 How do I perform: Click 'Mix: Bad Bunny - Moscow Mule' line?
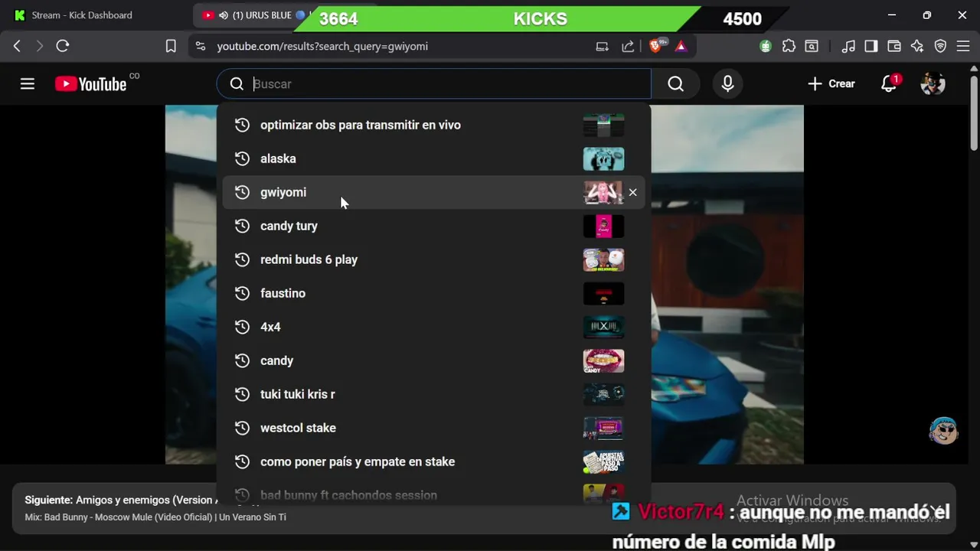pos(155,517)
